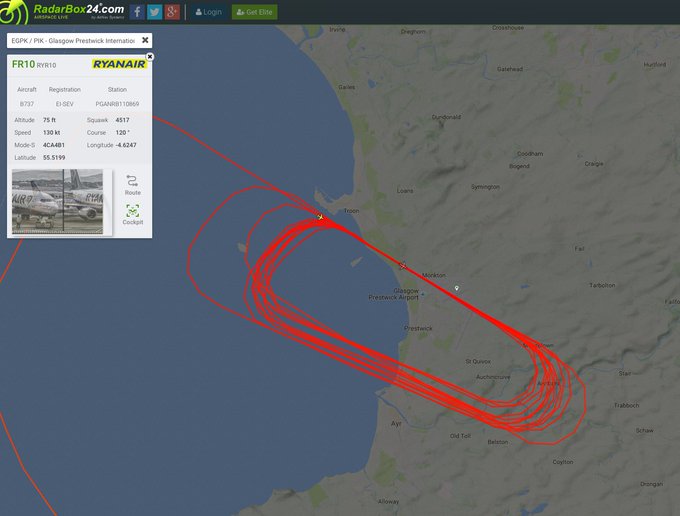Click the Glasgow Prestwick Airport map label
The width and height of the screenshot is (680, 516).
pyautogui.click(x=394, y=294)
